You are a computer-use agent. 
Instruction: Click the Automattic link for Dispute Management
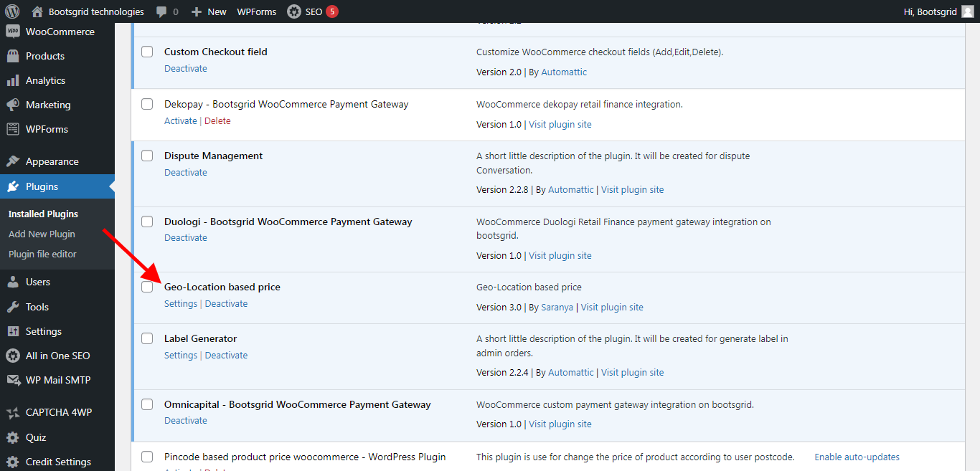click(x=571, y=190)
